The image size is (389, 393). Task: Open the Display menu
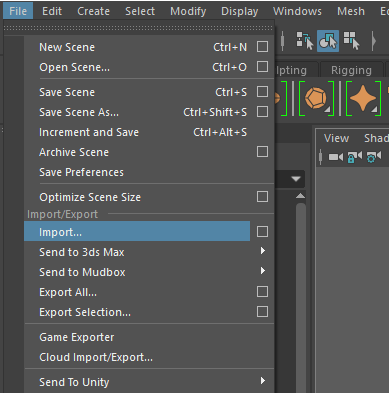(x=240, y=11)
